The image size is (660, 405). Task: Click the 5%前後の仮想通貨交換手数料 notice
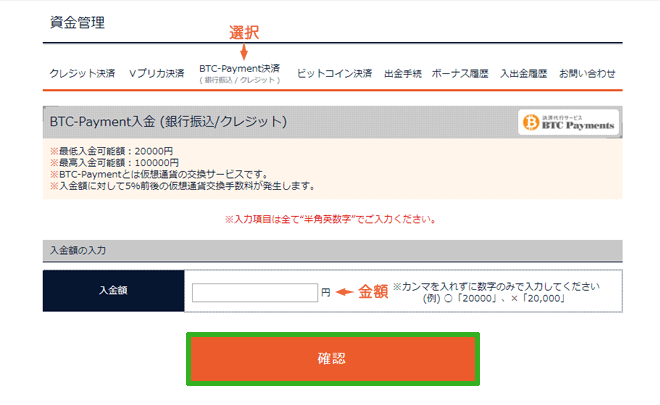(x=183, y=186)
